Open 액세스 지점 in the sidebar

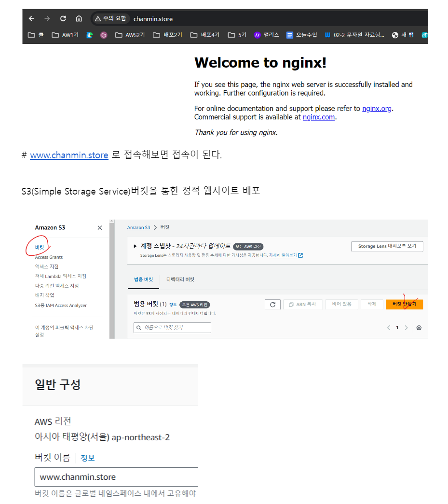pyautogui.click(x=47, y=266)
